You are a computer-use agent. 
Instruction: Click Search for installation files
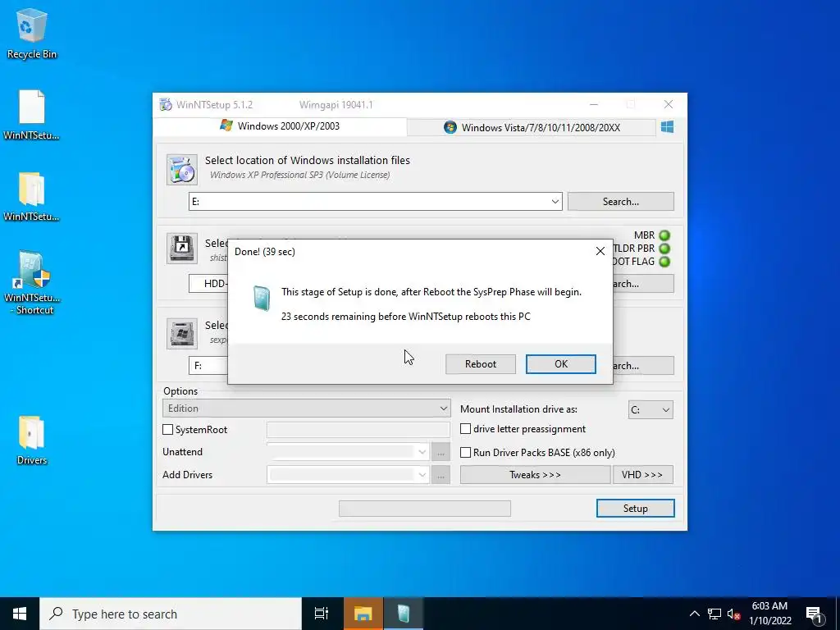(620, 202)
